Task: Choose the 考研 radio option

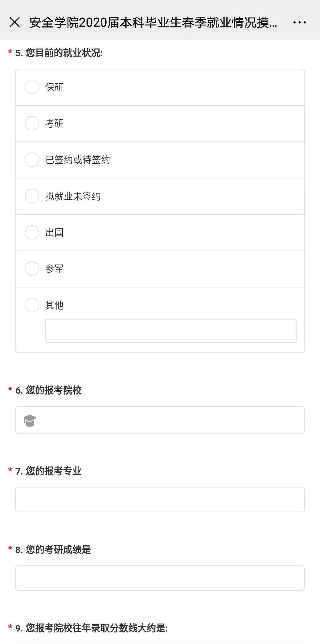Action: click(x=32, y=123)
